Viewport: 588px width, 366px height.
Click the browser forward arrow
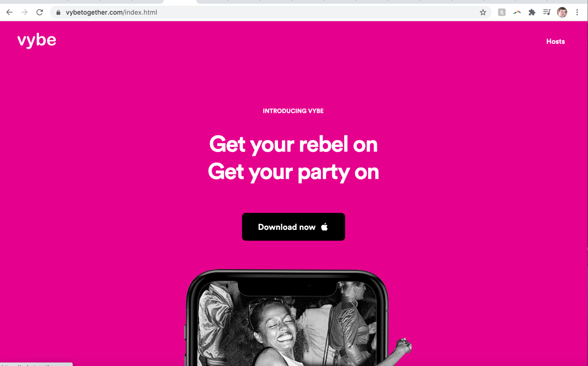pos(25,12)
